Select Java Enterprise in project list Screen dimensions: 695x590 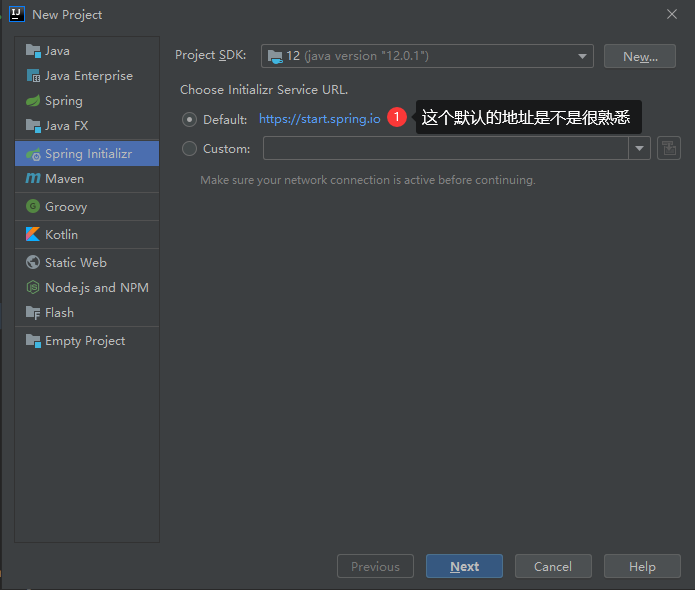coord(87,76)
